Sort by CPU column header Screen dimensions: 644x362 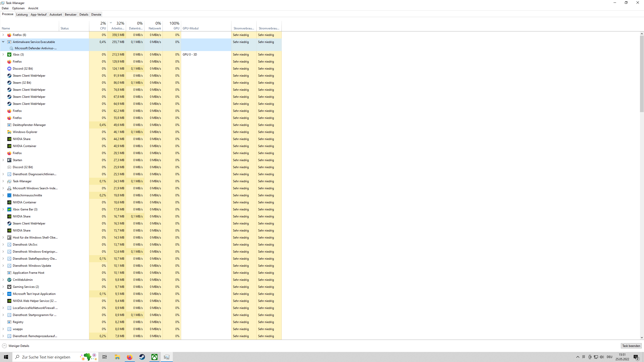tap(98, 26)
